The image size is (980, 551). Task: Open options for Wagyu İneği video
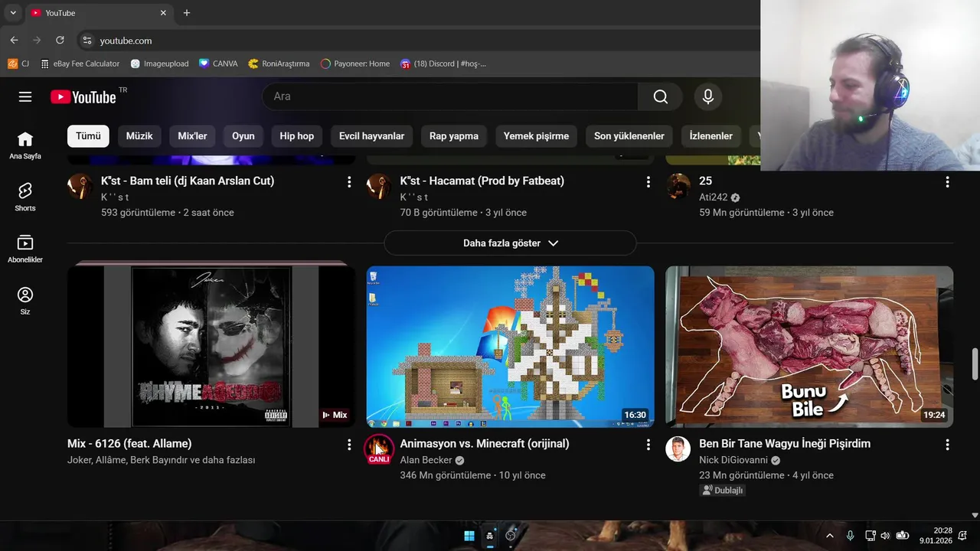click(947, 445)
